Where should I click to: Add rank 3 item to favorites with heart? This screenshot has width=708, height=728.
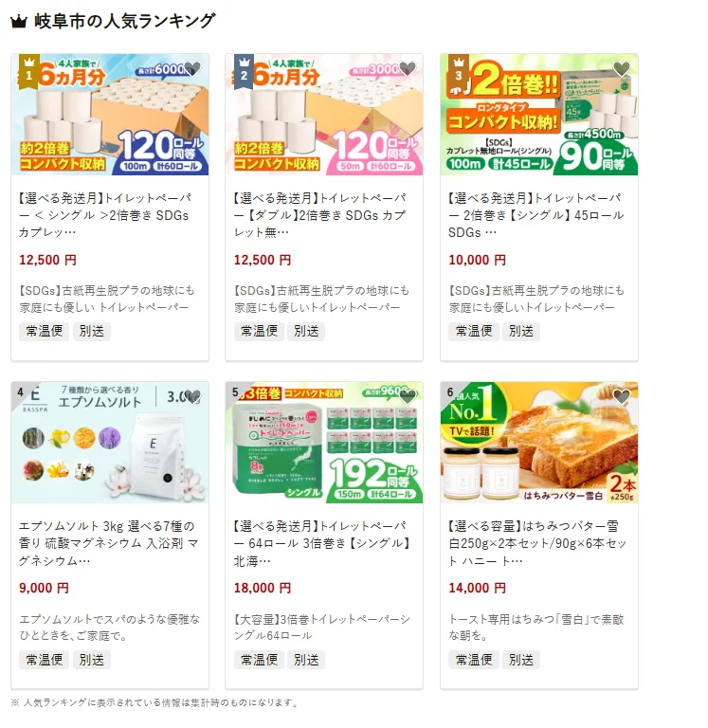[x=622, y=68]
